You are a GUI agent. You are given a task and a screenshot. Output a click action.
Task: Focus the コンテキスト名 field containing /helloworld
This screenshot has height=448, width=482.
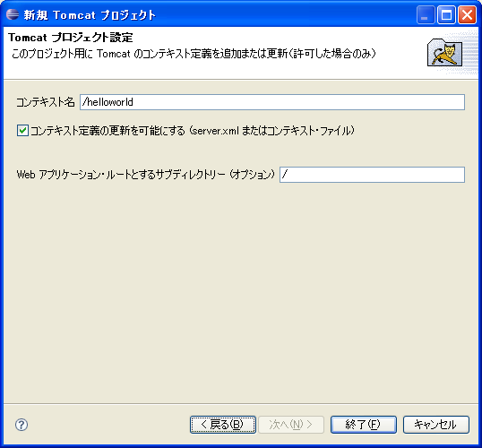coord(272,102)
